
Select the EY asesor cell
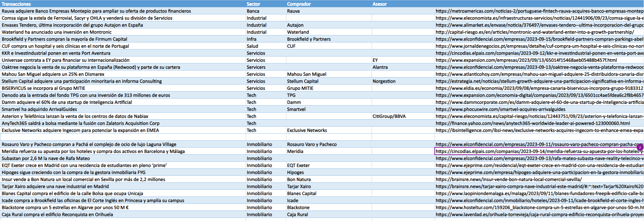point(403,60)
